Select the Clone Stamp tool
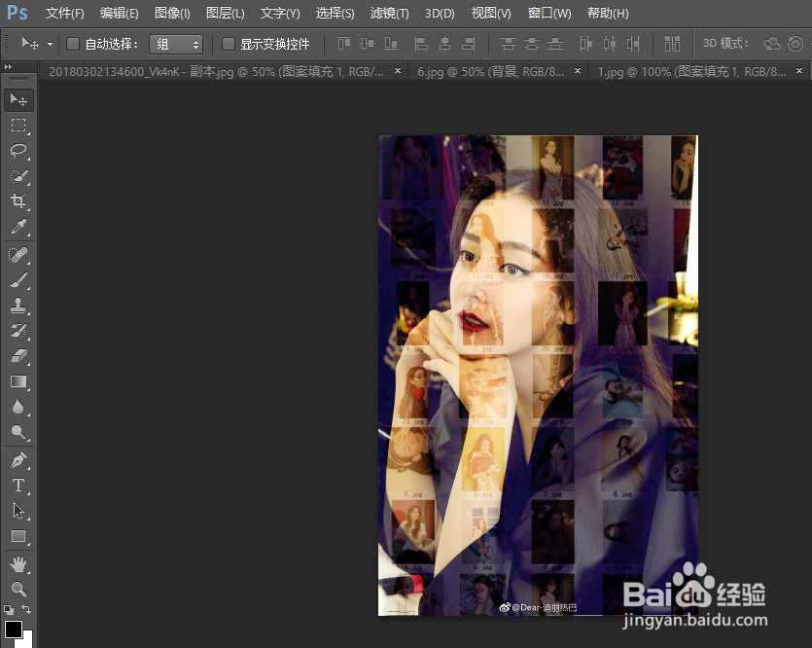The height and width of the screenshot is (648, 812). tap(18, 306)
